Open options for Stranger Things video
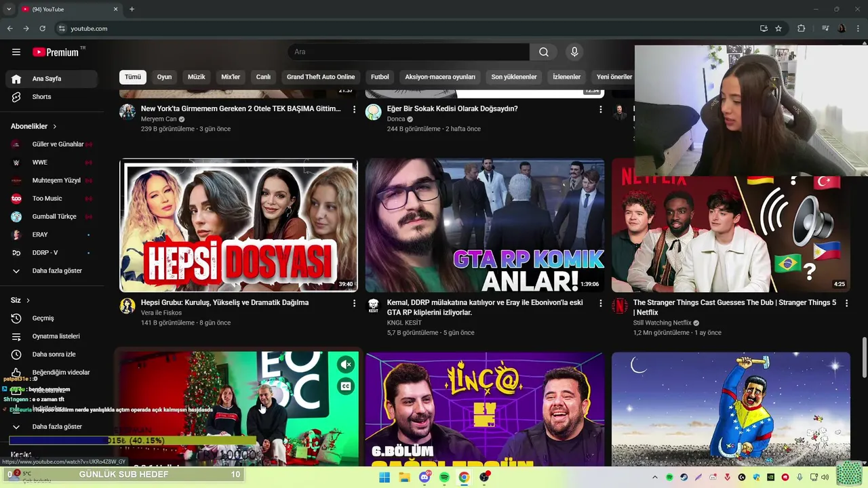Image resolution: width=868 pixels, height=488 pixels. (x=846, y=303)
